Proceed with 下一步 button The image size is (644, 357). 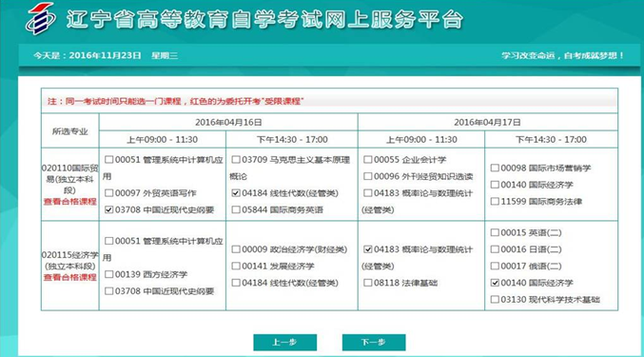pyautogui.click(x=374, y=342)
